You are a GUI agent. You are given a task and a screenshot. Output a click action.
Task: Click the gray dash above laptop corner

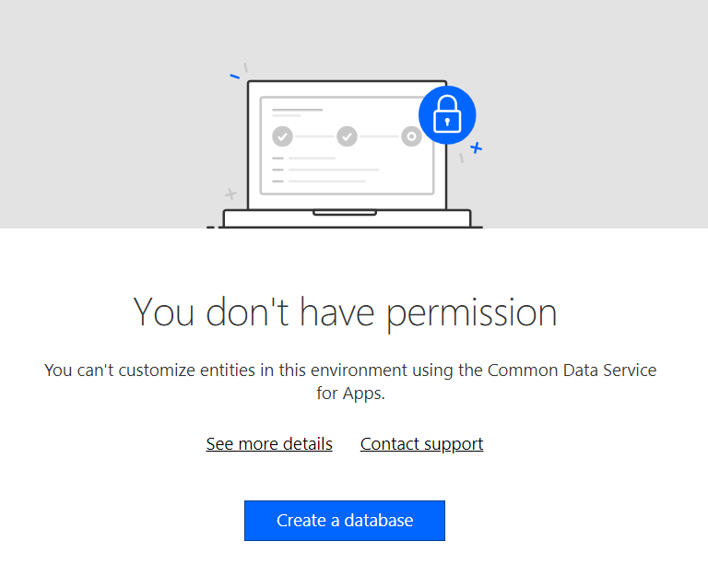pyautogui.click(x=246, y=67)
